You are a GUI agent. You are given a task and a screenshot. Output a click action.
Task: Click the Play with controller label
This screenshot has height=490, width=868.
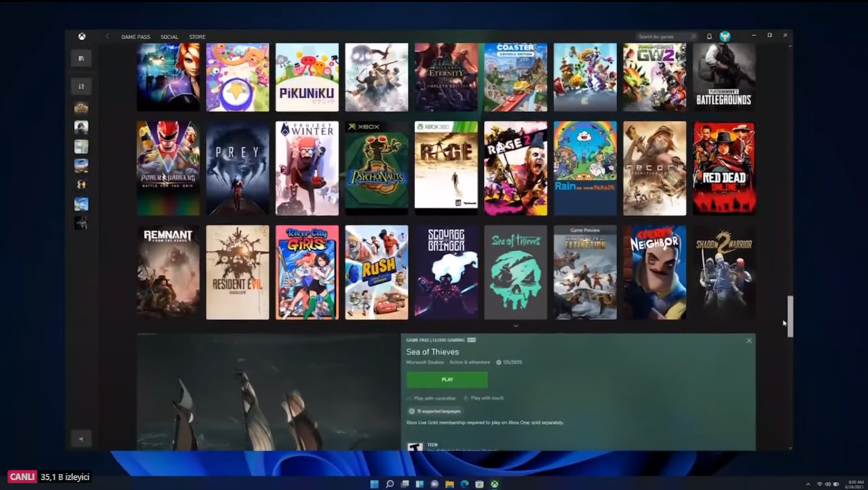tap(435, 398)
